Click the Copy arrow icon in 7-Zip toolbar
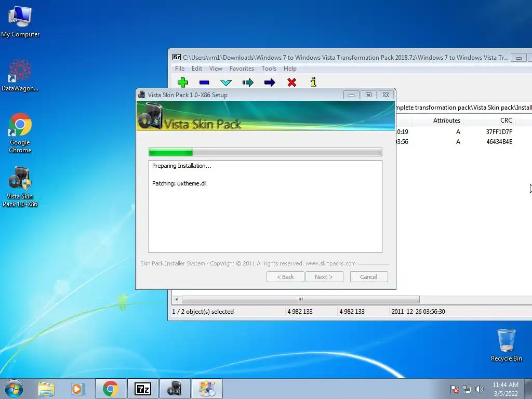 [x=248, y=83]
